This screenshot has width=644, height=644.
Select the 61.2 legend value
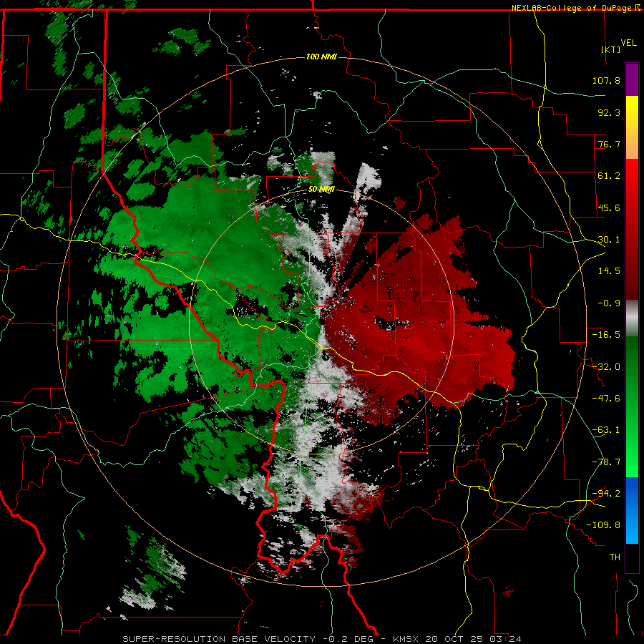point(609,176)
